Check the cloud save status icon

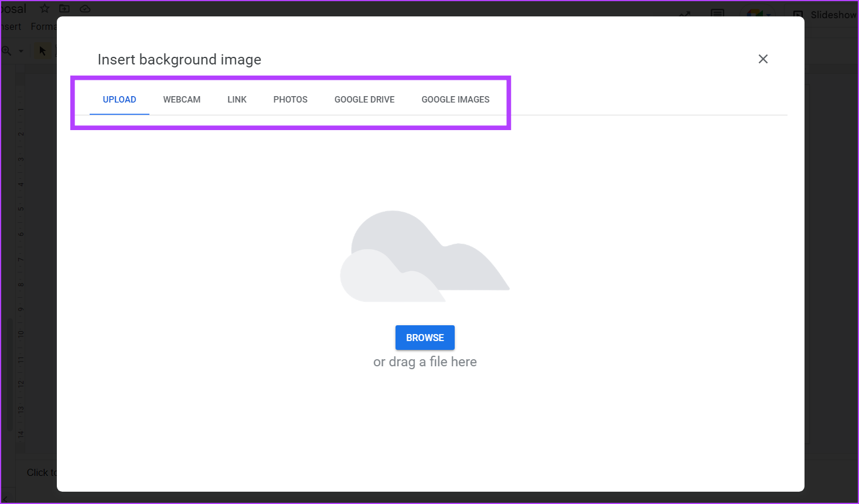(85, 8)
